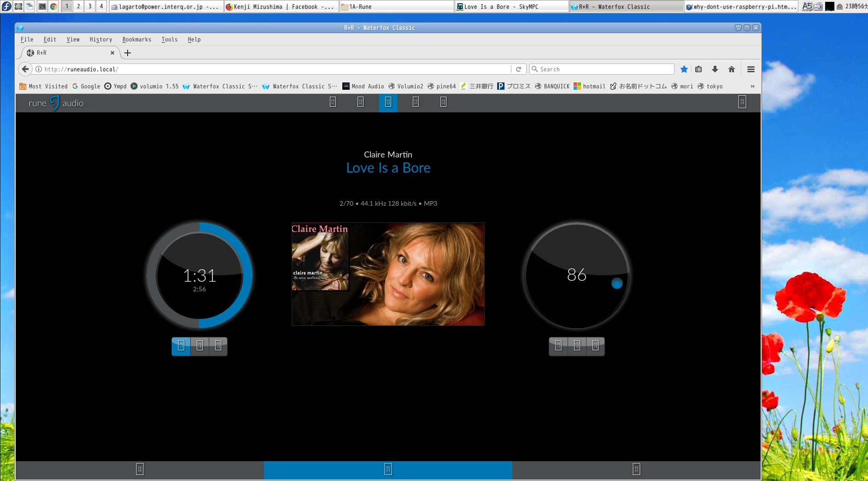
Task: Toggle the right button under the time knob
Action: [218, 346]
